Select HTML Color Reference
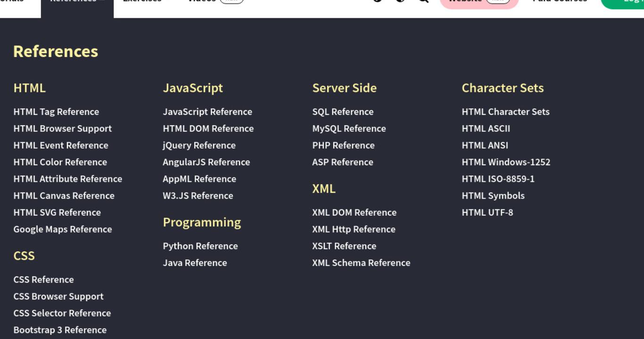 click(60, 162)
